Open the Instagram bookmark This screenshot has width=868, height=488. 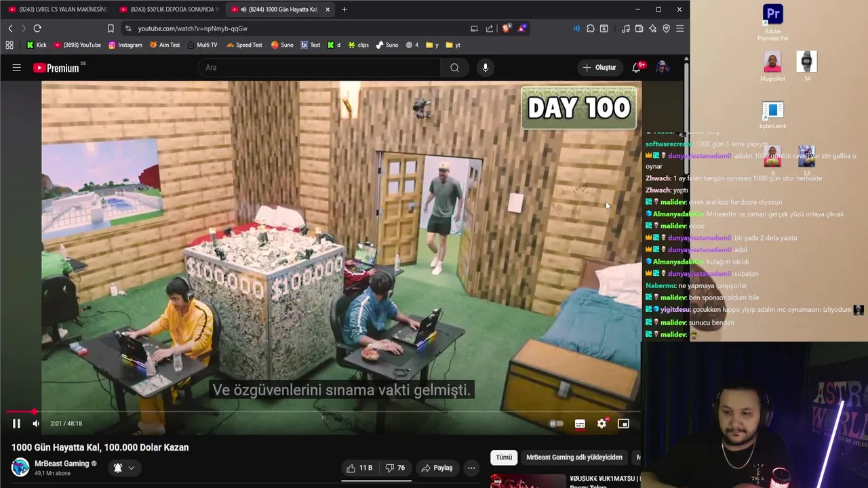[x=125, y=45]
